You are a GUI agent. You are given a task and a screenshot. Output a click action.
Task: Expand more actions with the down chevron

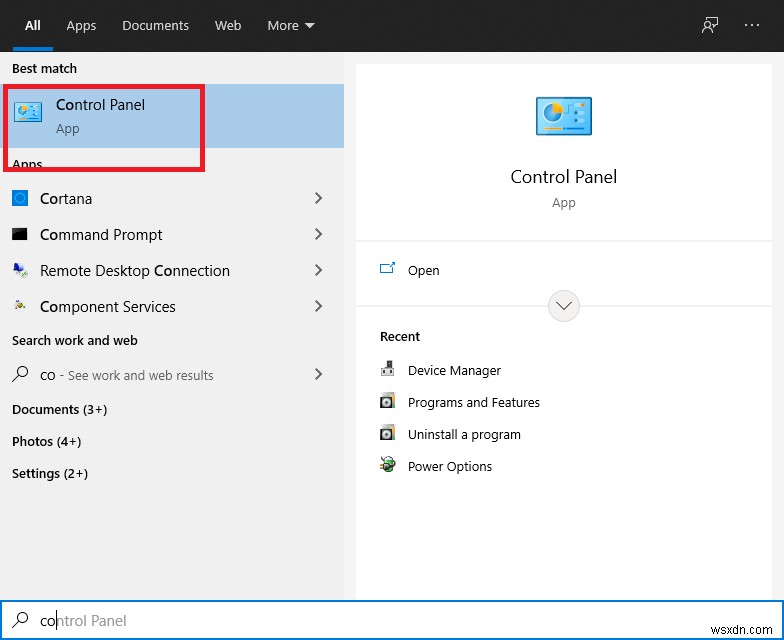(x=564, y=306)
